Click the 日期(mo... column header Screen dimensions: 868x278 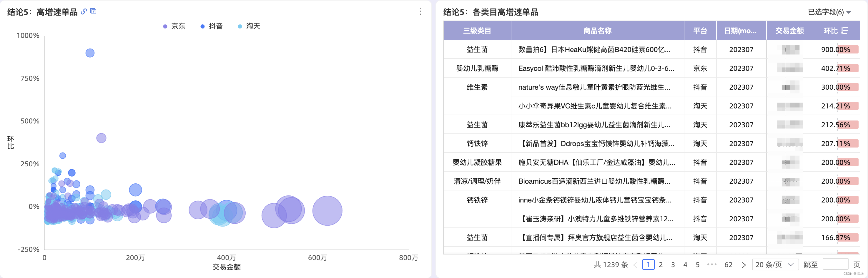tap(741, 31)
